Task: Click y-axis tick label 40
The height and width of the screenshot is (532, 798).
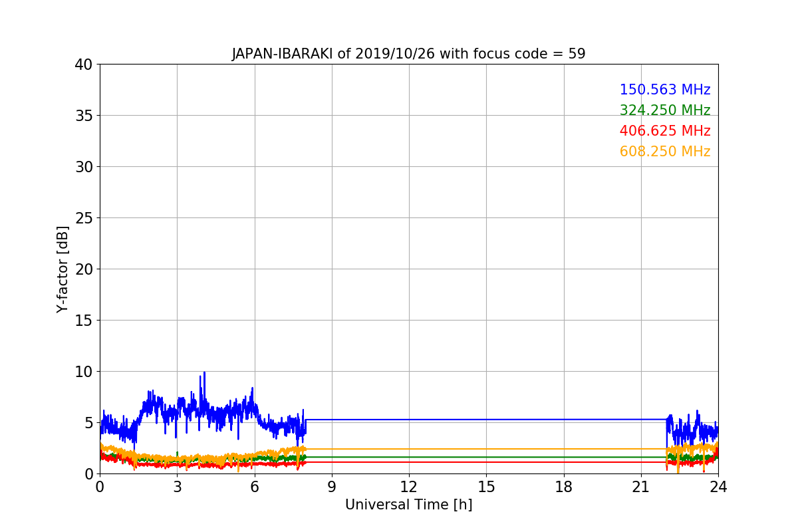Action: tap(84, 65)
